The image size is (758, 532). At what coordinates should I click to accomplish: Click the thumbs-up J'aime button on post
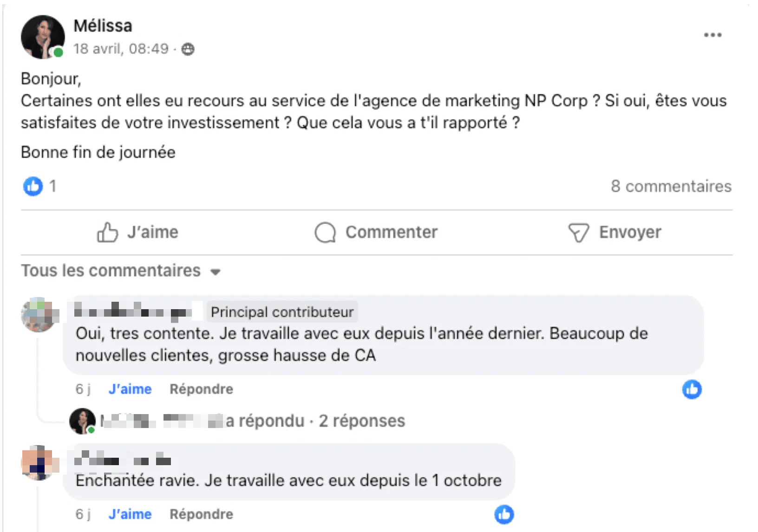click(137, 232)
